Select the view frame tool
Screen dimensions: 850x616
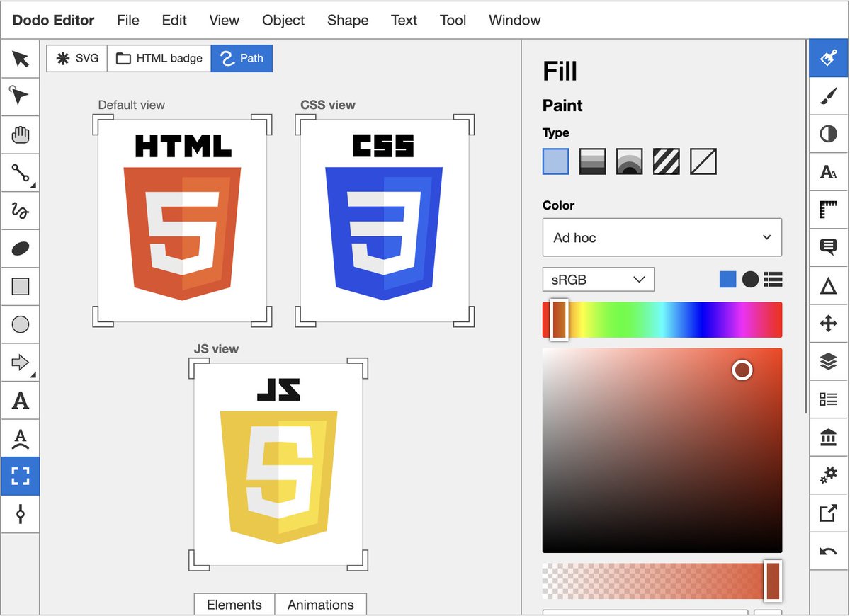tap(21, 477)
